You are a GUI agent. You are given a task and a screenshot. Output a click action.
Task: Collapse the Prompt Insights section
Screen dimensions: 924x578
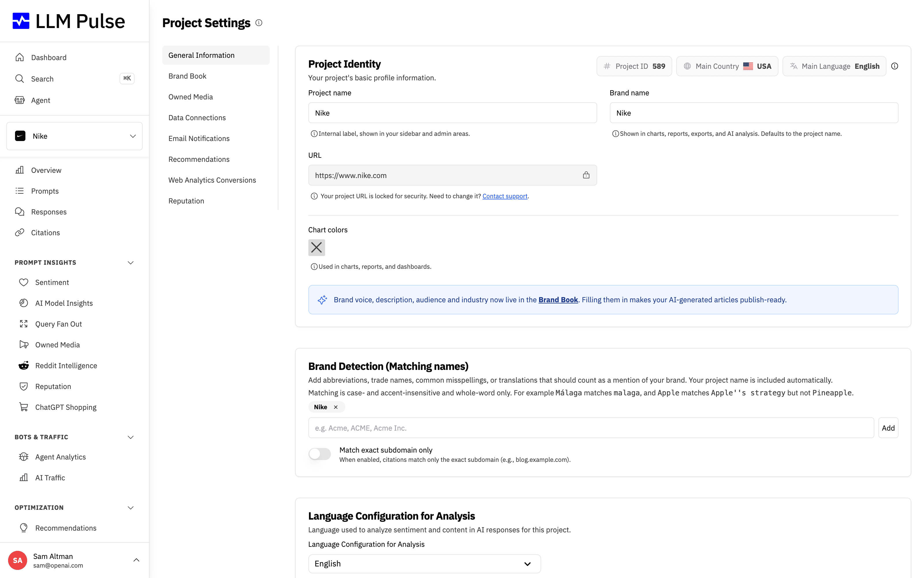[131, 263]
